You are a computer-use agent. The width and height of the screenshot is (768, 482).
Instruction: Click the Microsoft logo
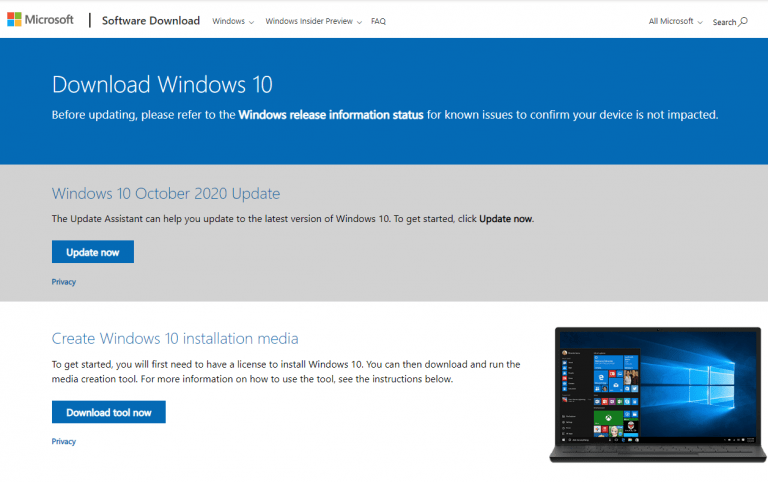[x=40, y=20]
